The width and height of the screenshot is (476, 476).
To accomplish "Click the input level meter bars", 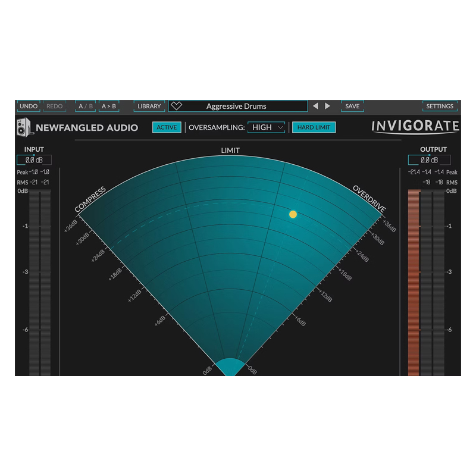I will (40, 283).
